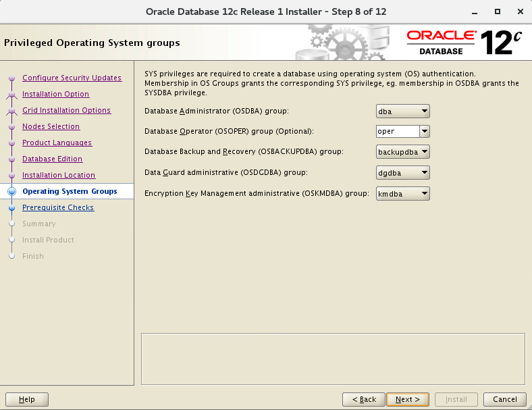
Task: Click the Back button
Action: pos(364,399)
